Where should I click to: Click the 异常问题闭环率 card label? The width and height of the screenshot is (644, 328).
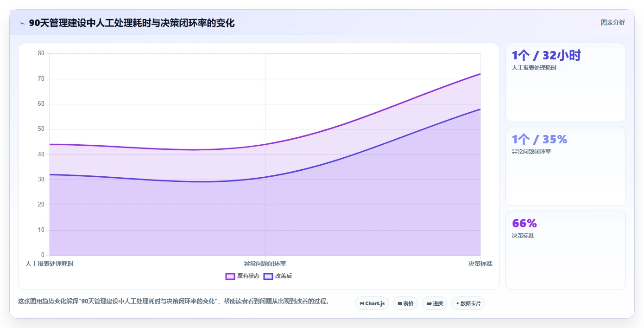coord(531,152)
